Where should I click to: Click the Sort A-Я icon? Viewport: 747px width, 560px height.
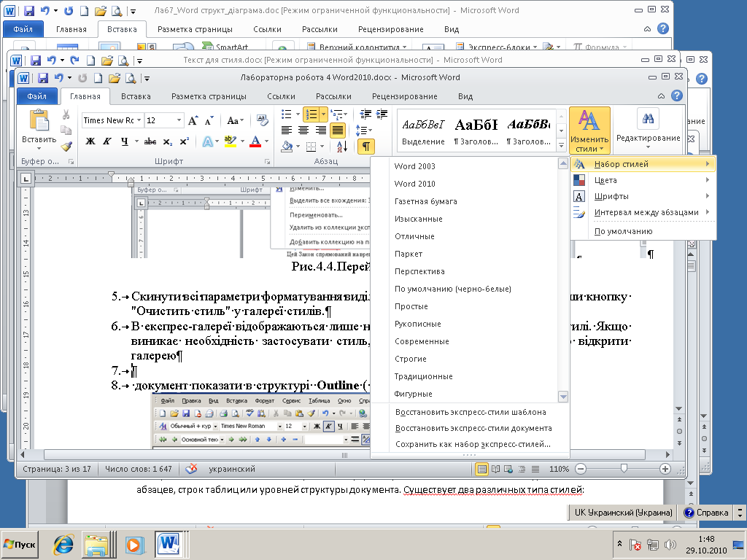coord(341,146)
